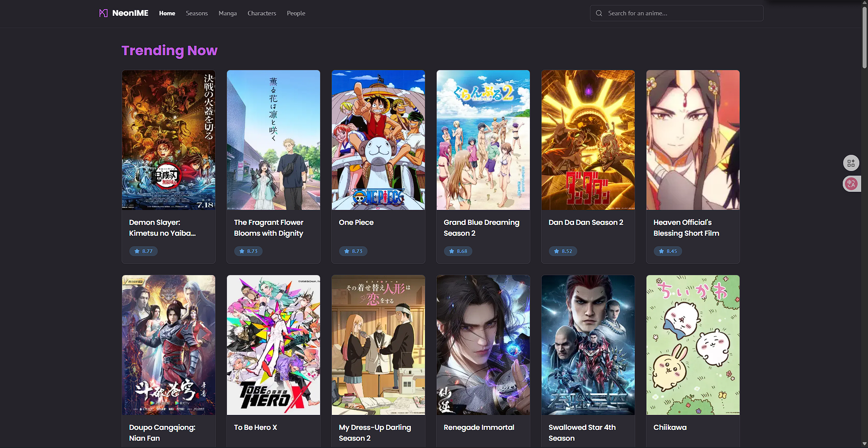Click the Trending Now heading

click(x=170, y=51)
